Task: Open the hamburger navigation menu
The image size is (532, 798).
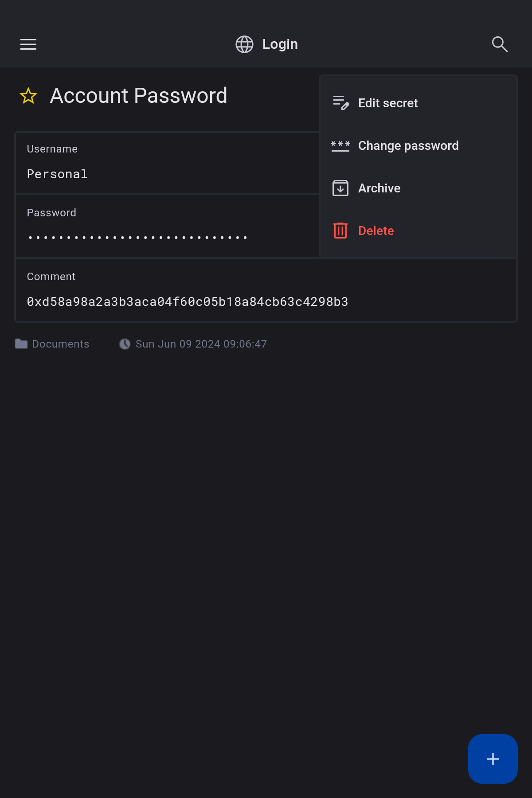Action: click(x=28, y=44)
